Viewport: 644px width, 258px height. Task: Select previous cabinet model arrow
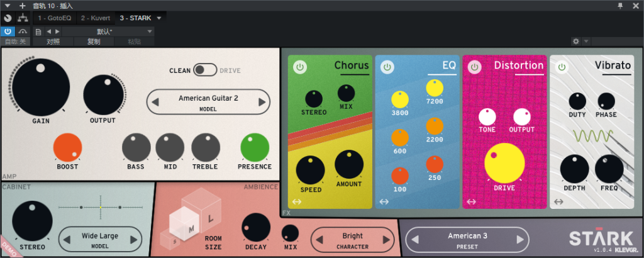[x=67, y=240]
